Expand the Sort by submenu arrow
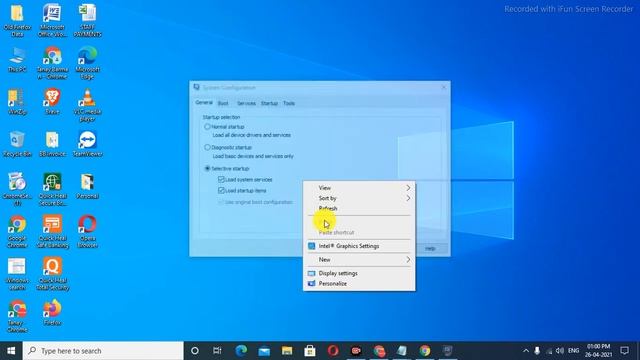The height and width of the screenshot is (360, 640). 408,198
